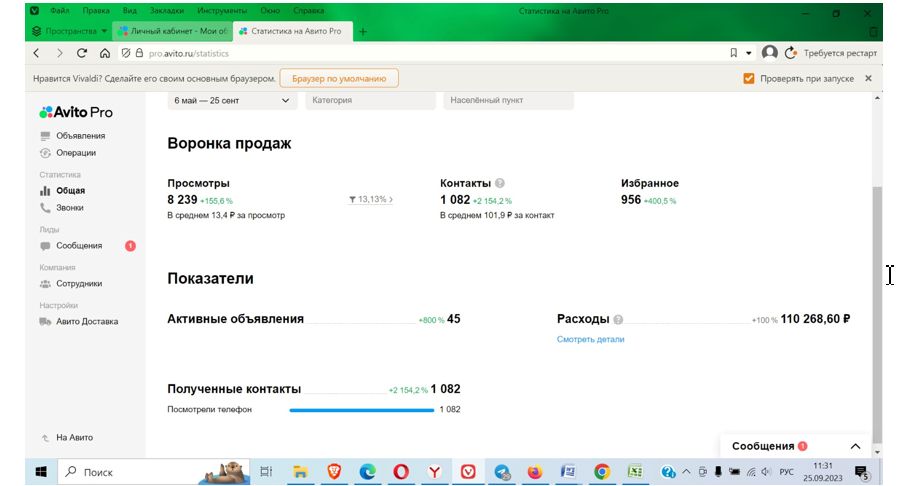Select Общая statistics in the sidebar
This screenshot has height=486, width=900.
coord(70,190)
